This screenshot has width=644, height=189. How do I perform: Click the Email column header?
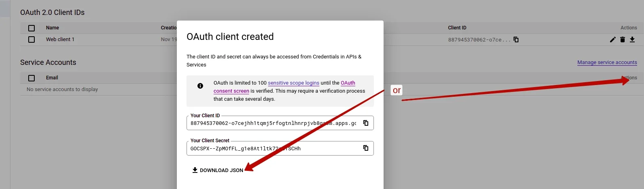tap(52, 78)
